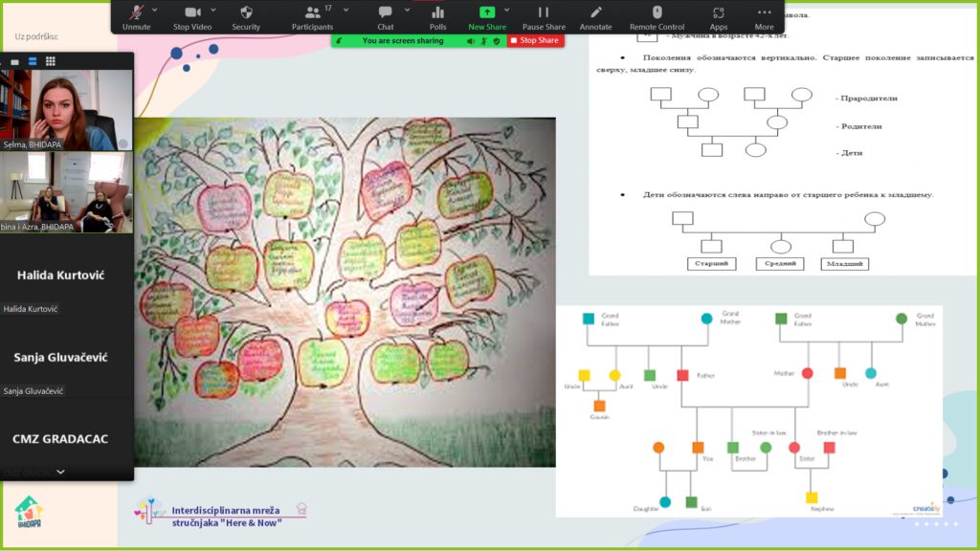
Task: Click the "You are screen sharing" indicator
Action: click(402, 41)
